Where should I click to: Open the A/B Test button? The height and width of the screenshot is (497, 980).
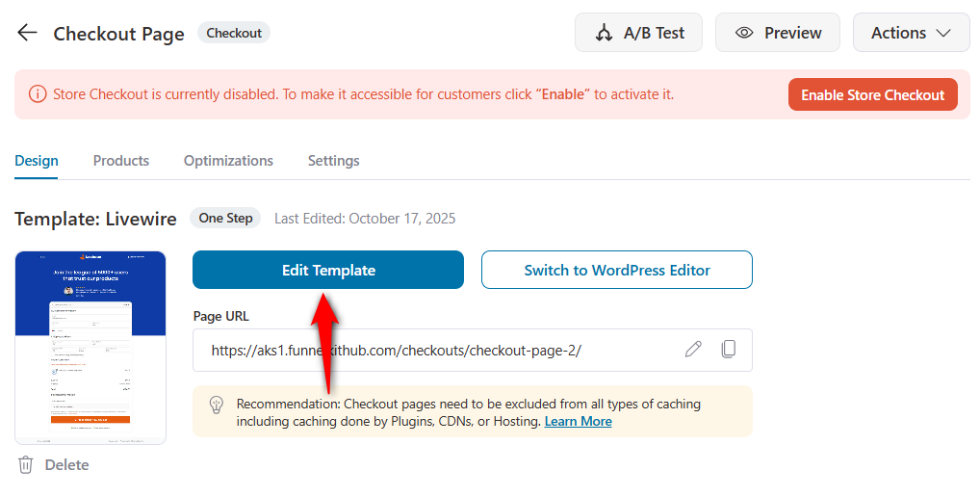click(x=638, y=33)
